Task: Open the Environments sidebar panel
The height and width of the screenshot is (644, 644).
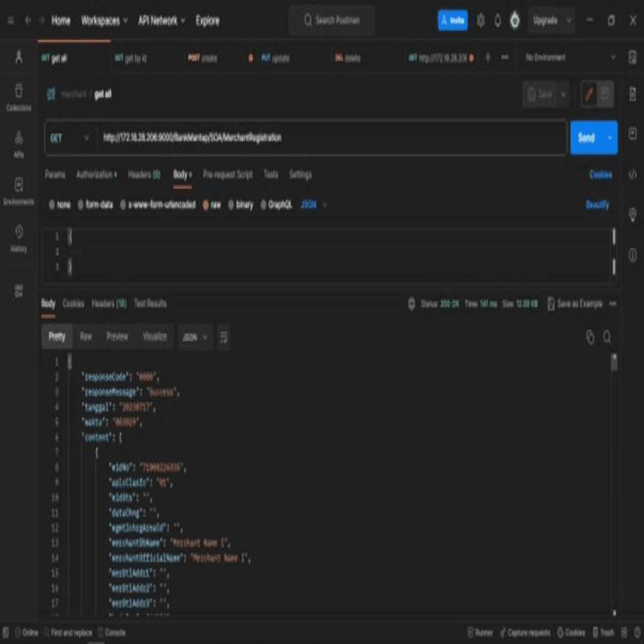Action: click(x=18, y=191)
